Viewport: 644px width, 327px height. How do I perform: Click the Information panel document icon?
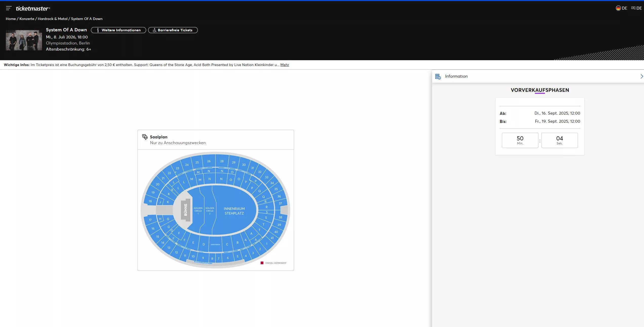point(438,76)
